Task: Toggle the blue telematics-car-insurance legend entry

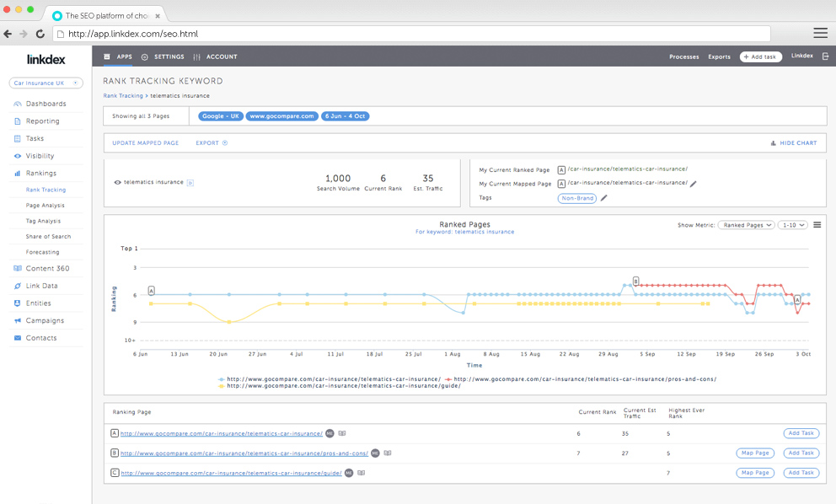Action: [330, 379]
